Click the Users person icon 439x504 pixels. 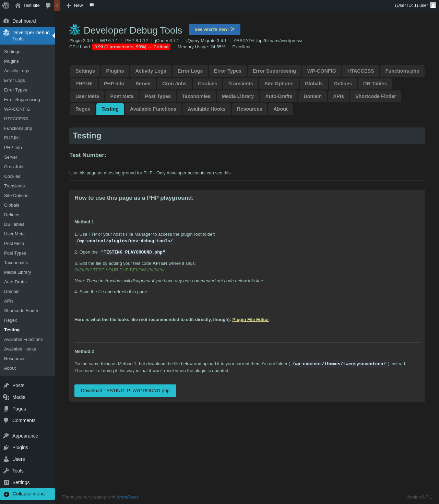[x=6, y=459]
